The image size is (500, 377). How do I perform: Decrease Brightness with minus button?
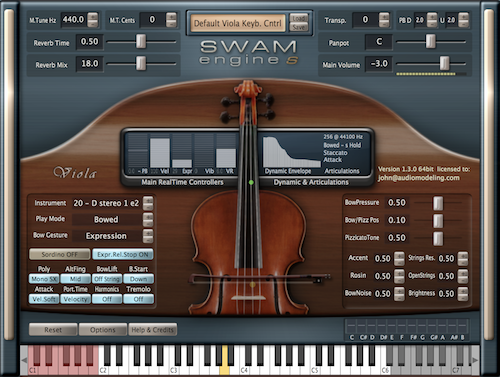[463, 297]
